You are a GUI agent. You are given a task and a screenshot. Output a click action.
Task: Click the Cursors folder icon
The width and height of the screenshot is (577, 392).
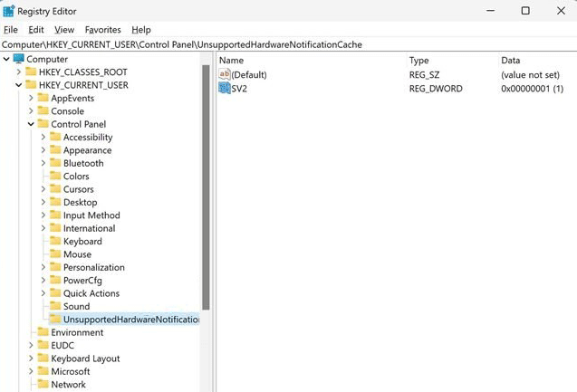[x=55, y=189]
